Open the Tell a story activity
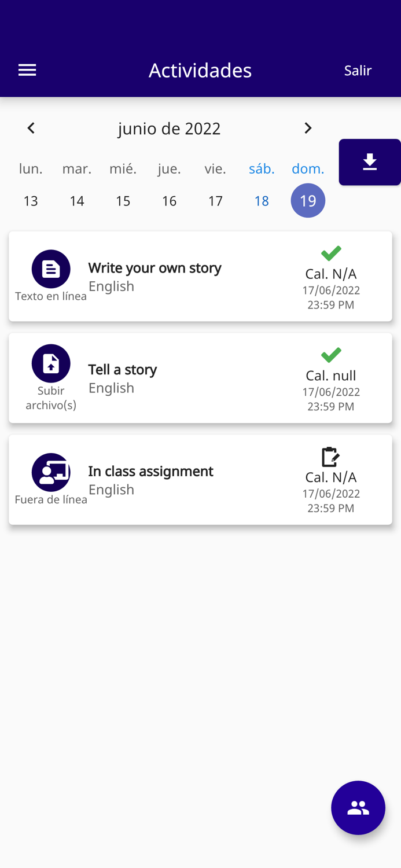 tap(123, 370)
